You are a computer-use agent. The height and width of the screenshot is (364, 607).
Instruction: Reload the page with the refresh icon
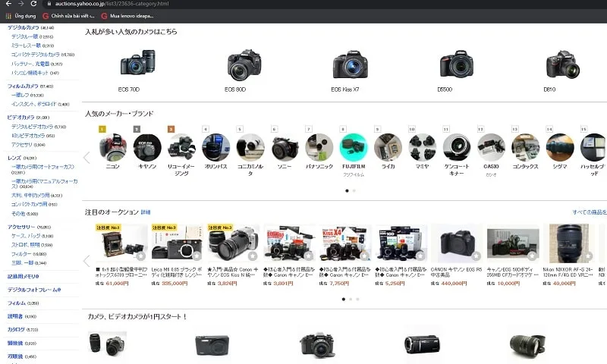33,4
